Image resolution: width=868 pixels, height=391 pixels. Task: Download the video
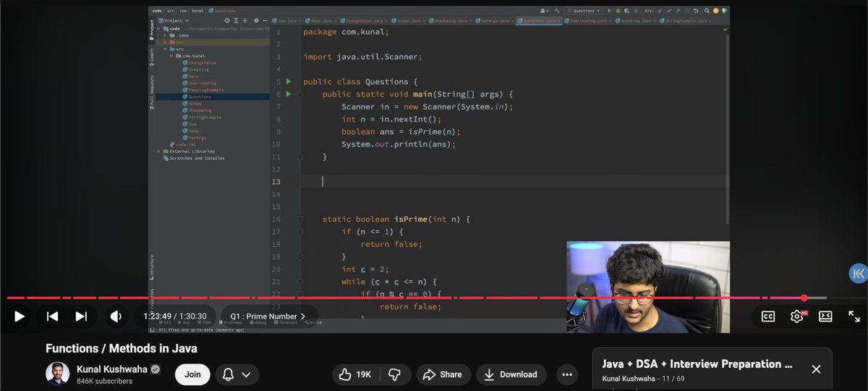(x=511, y=374)
